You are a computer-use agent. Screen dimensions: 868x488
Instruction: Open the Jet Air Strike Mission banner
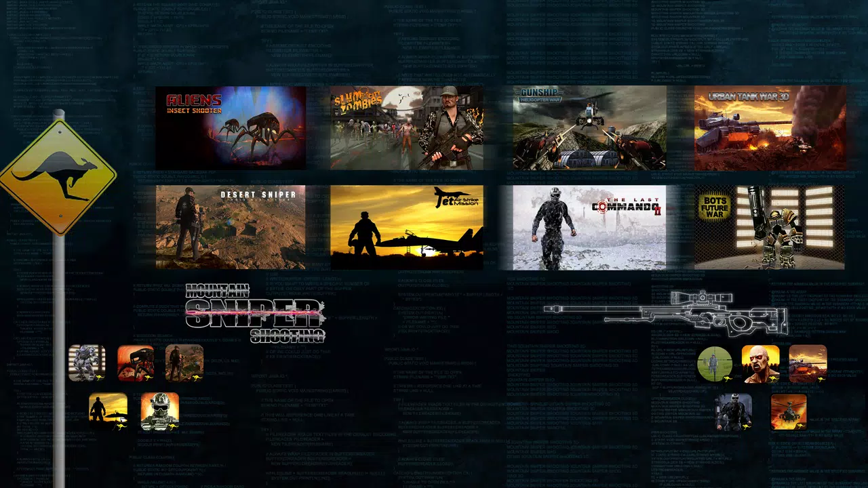407,227
